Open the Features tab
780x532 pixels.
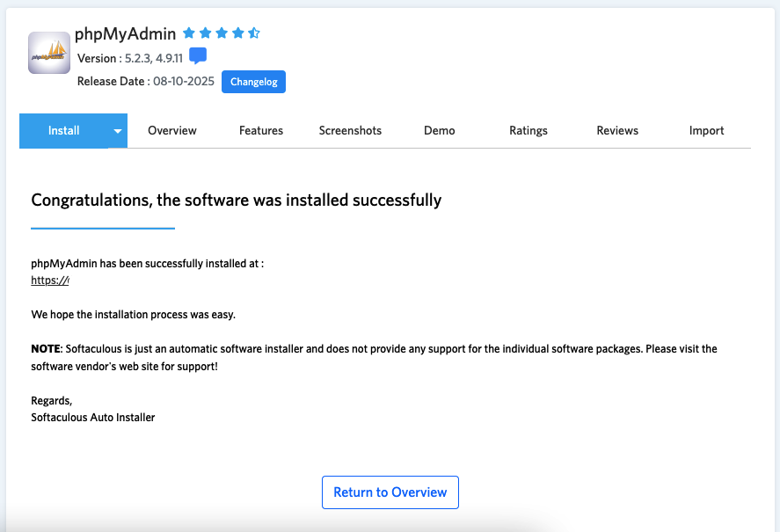tap(261, 131)
